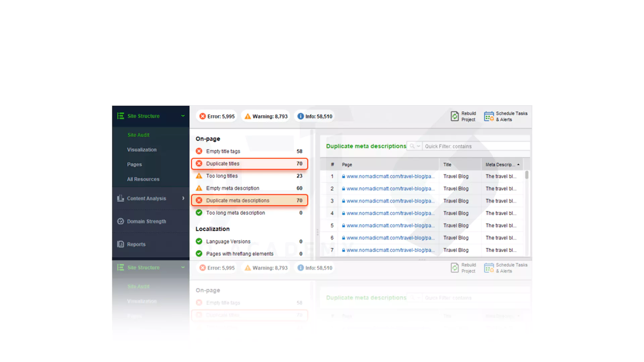Select Too long meta description row
Viewport: 644px width, 362px height.
click(x=249, y=213)
